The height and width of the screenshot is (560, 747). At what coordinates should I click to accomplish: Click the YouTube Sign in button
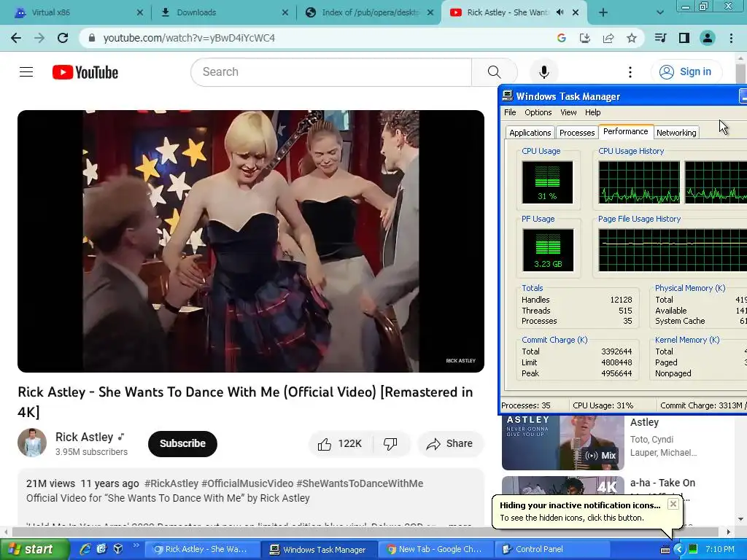[x=686, y=72]
